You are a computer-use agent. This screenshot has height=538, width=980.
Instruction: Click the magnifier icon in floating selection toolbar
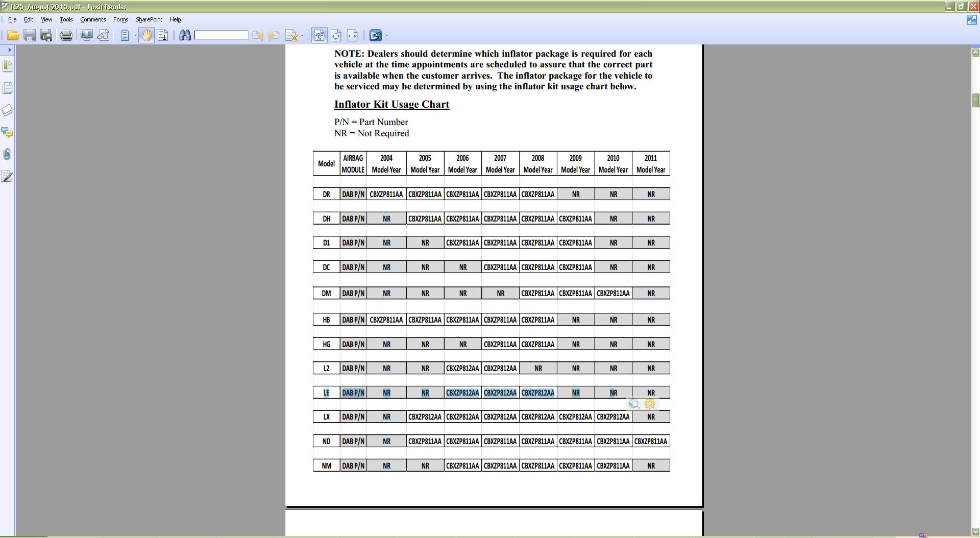point(634,404)
